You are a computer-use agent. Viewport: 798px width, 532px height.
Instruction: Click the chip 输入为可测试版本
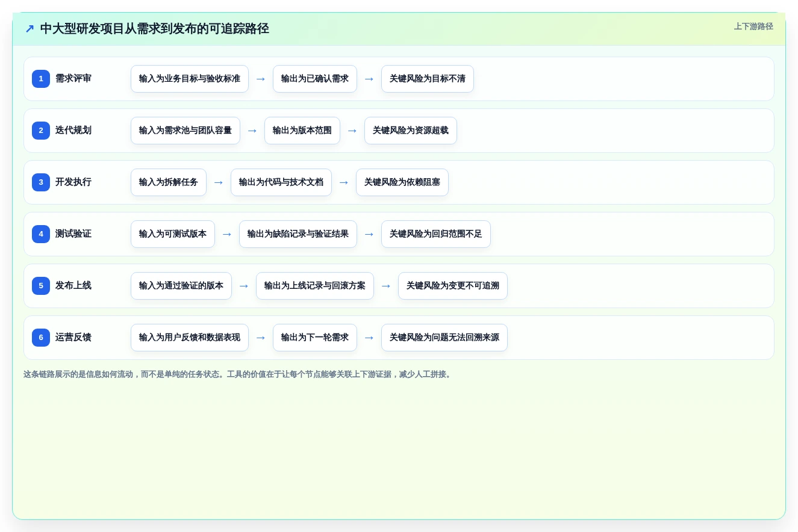pyautogui.click(x=173, y=234)
